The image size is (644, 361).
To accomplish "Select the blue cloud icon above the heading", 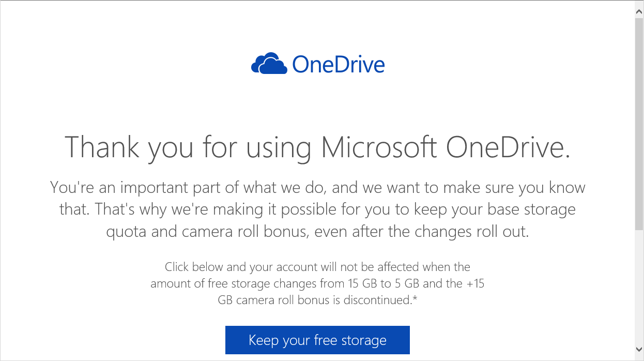I will [270, 63].
